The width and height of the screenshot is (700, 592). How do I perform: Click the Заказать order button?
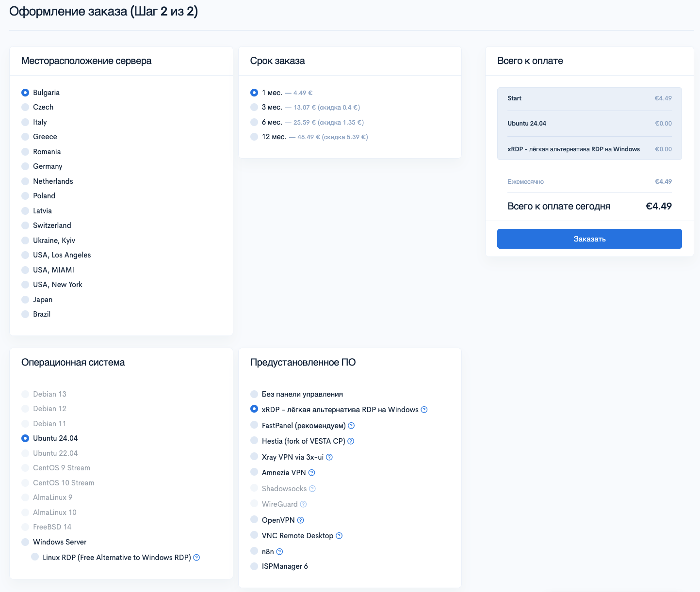pyautogui.click(x=589, y=239)
